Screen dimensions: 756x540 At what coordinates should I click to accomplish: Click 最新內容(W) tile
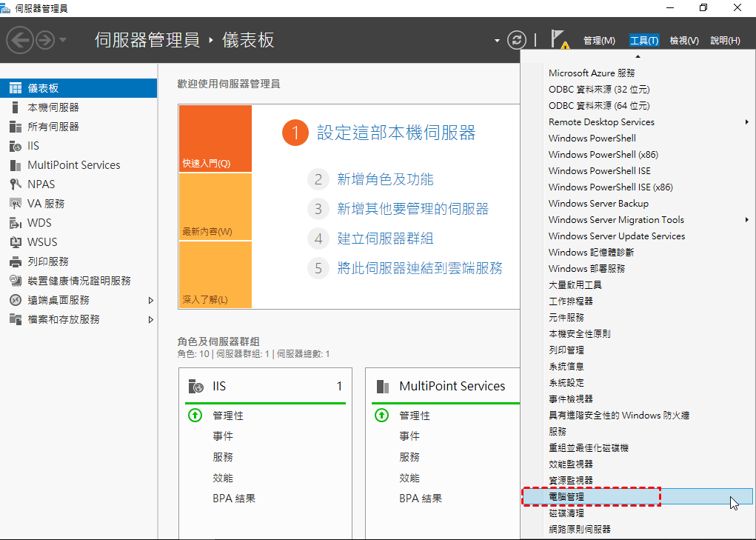click(215, 207)
